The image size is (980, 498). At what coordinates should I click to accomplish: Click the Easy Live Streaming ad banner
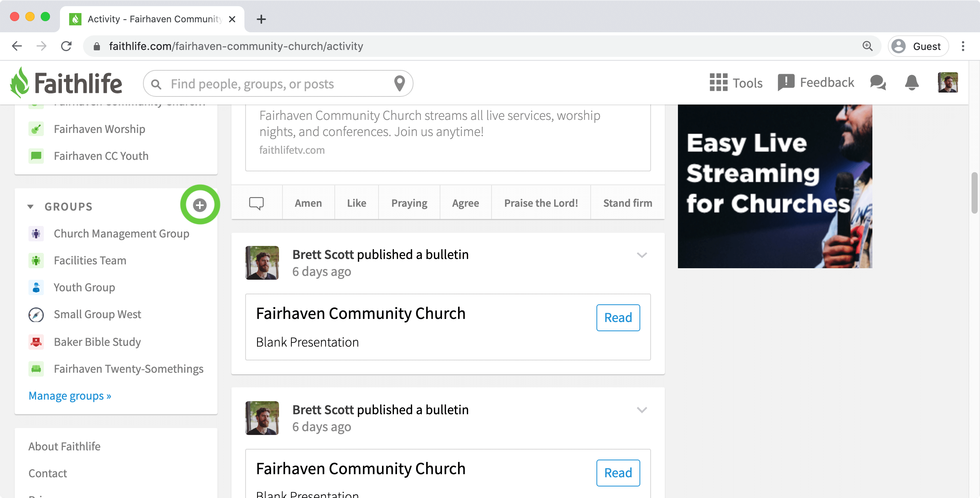[775, 186]
